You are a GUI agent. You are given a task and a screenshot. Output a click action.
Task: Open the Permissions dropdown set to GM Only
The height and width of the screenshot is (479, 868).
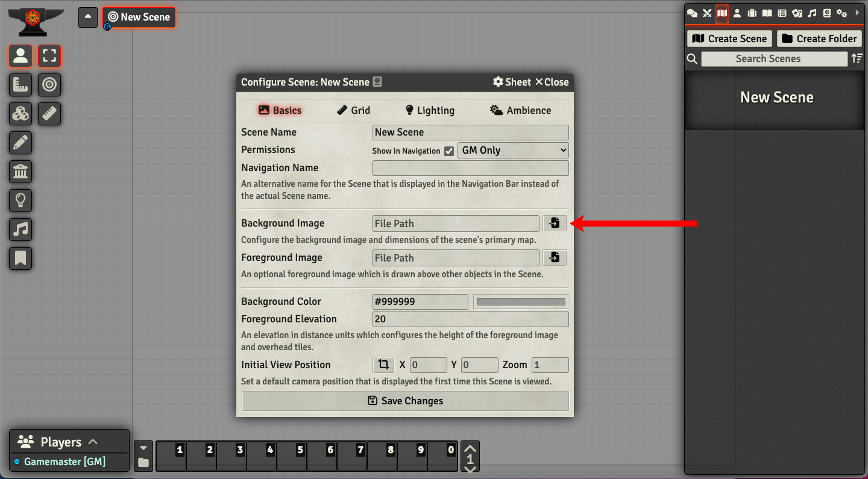coord(513,150)
